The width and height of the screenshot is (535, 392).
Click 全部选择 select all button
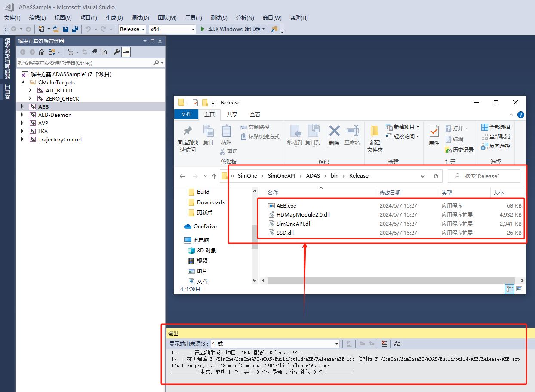coord(495,127)
